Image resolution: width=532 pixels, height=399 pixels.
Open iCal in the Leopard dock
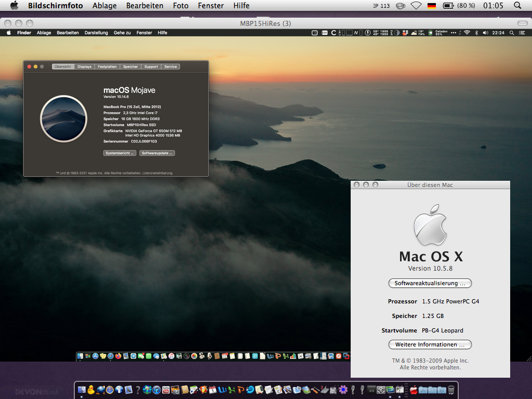tap(212, 390)
